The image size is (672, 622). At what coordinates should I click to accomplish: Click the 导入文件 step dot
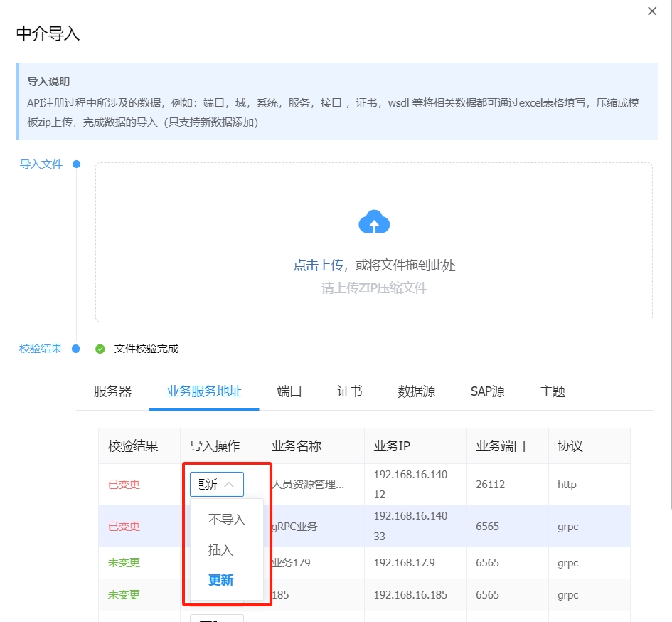point(76,164)
